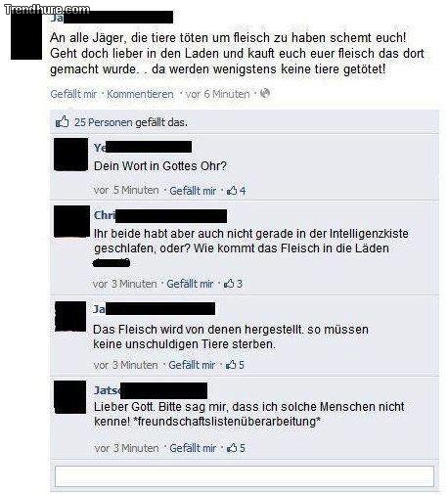Viewport: 448px width, 495px height.
Task: Click 'vor 5 Minuten' timestamp on first comment
Action: point(126,190)
